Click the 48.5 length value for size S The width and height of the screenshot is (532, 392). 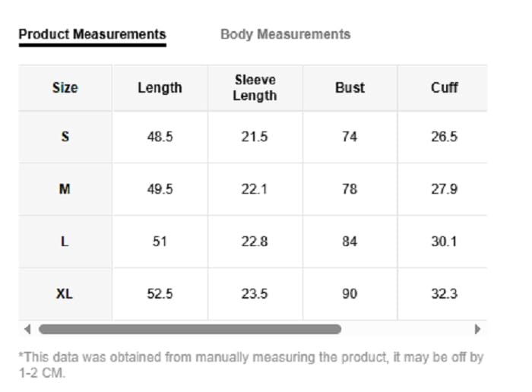[x=160, y=137]
